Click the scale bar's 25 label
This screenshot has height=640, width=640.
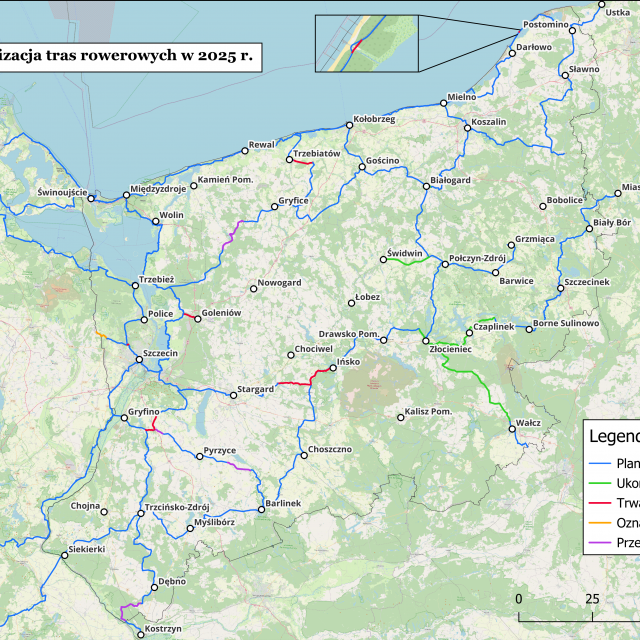pos(592,599)
